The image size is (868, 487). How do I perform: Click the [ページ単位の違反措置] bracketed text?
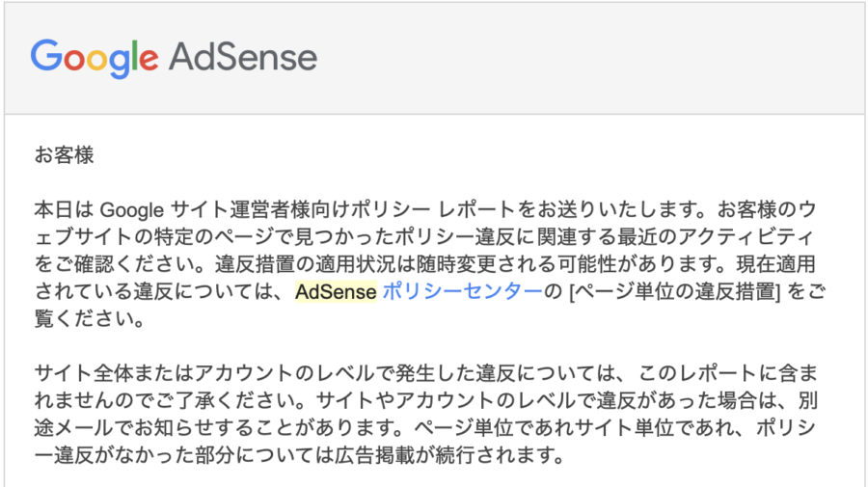(x=675, y=291)
